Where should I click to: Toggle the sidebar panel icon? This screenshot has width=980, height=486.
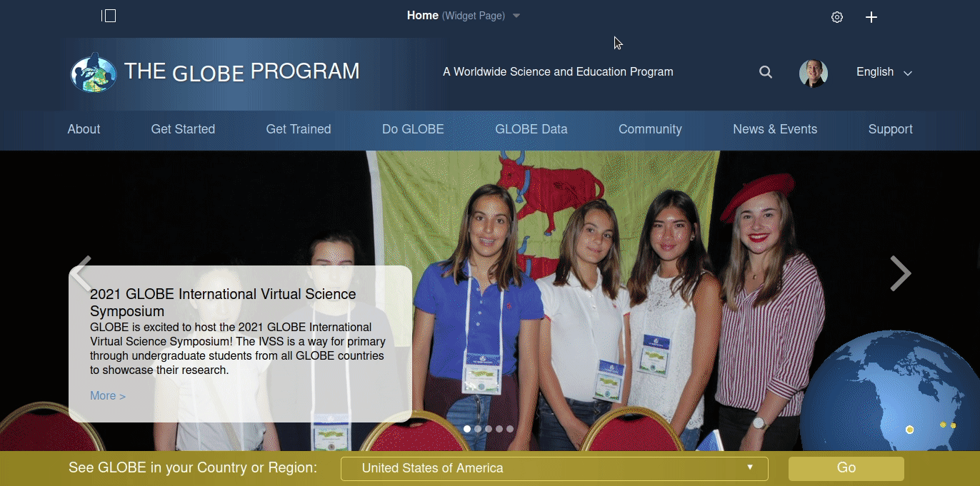[109, 16]
